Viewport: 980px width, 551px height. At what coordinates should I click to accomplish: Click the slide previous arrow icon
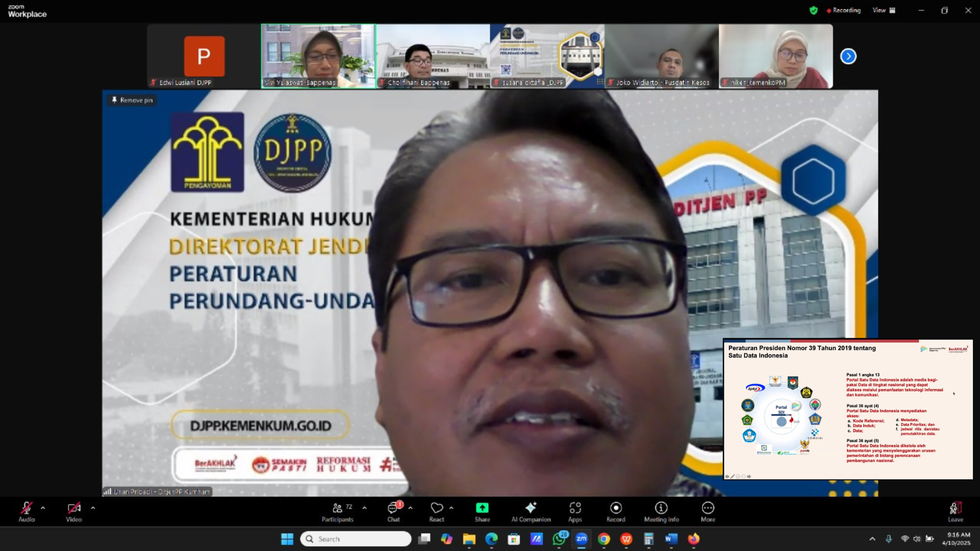pos(727,476)
